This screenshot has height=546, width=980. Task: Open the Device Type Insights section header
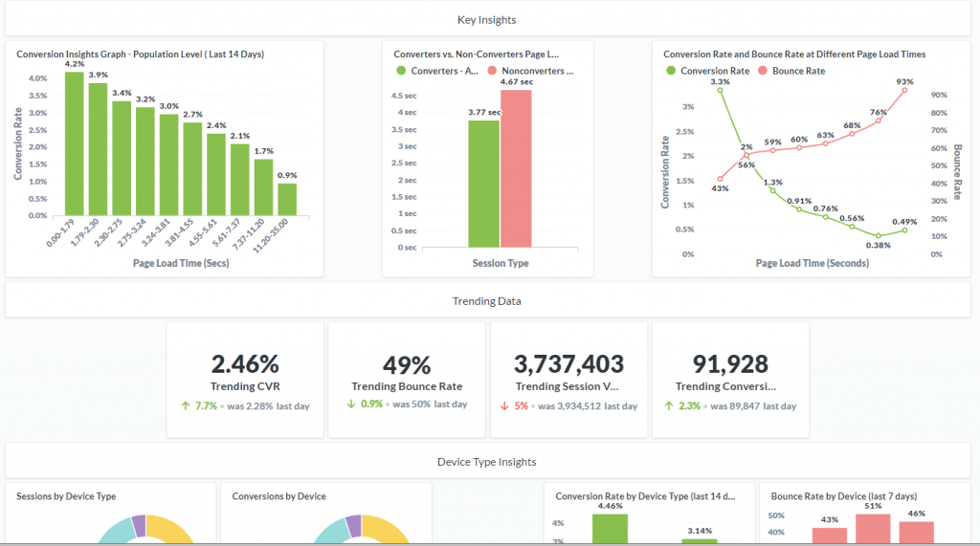[x=487, y=462]
